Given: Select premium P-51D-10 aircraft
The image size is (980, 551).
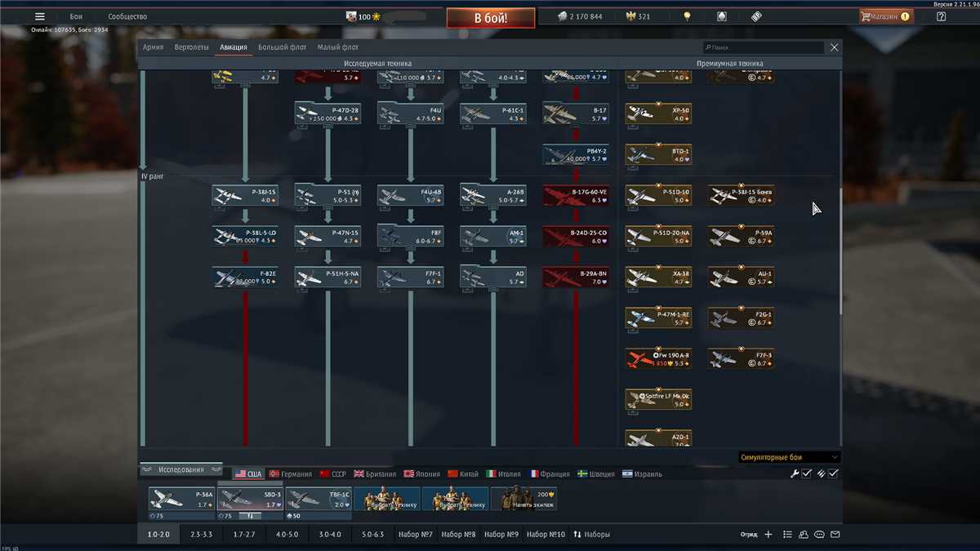Looking at the screenshot, I should (658, 196).
